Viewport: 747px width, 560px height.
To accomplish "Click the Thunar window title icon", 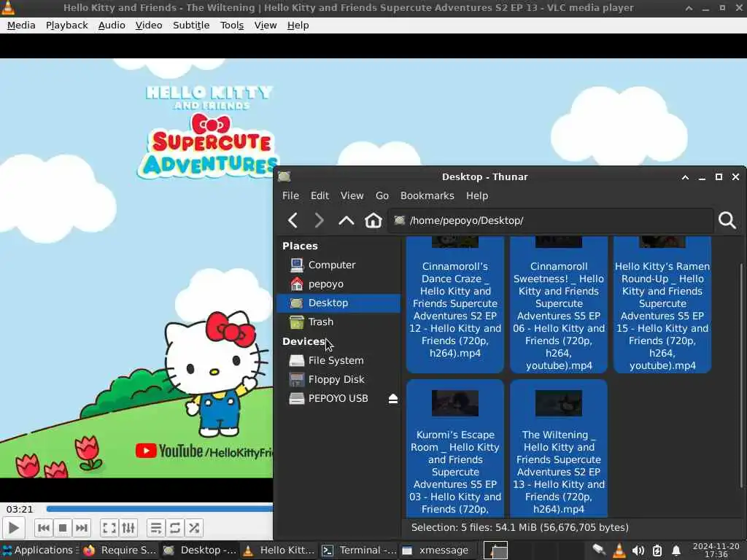I will (x=285, y=176).
